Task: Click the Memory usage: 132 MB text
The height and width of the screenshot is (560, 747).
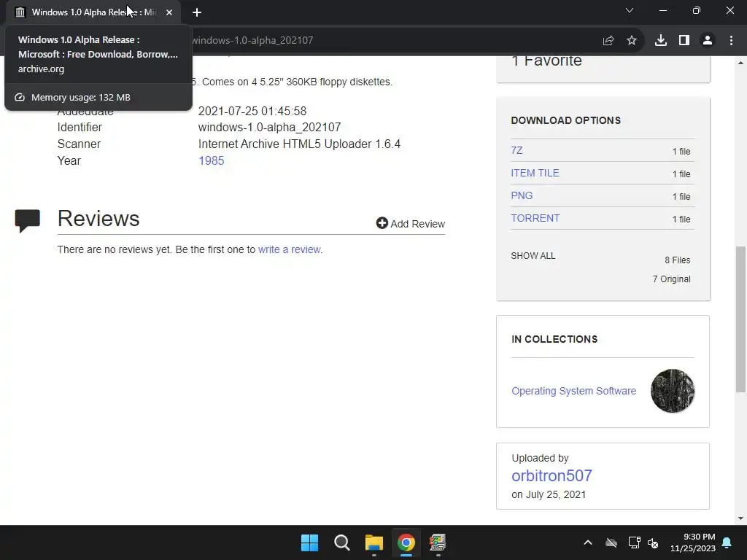Action: (81, 97)
